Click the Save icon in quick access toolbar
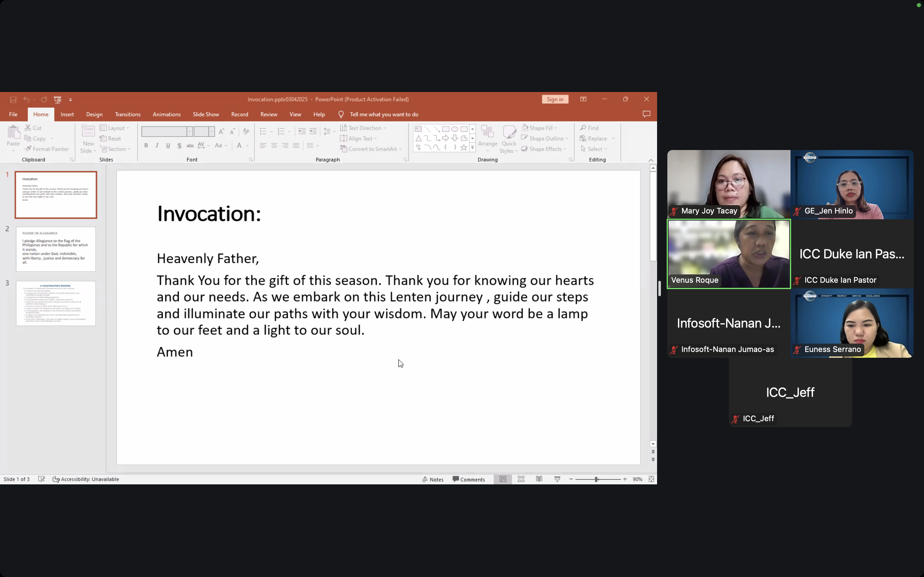924x577 pixels. click(13, 100)
